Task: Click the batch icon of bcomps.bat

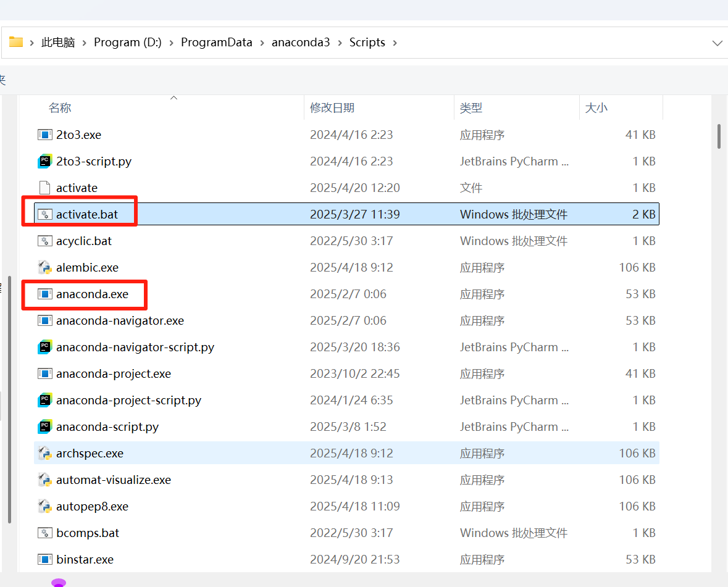Action: (44, 533)
